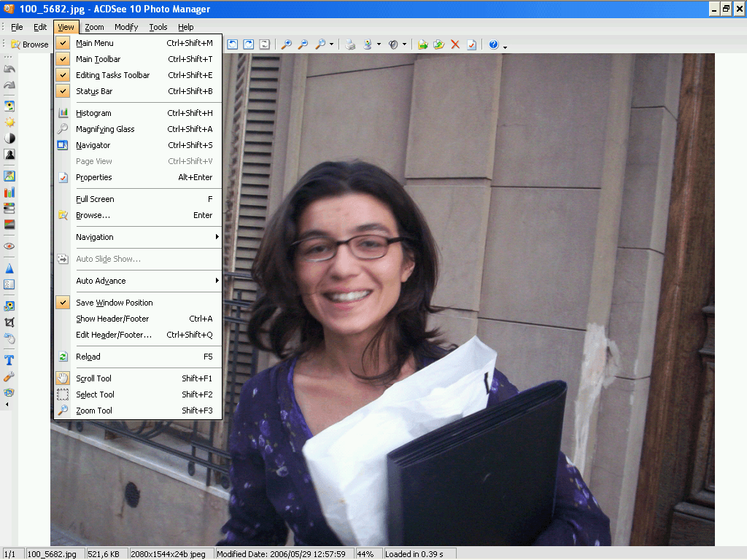Click the Rotate Left icon
747x560 pixels.
[232, 44]
